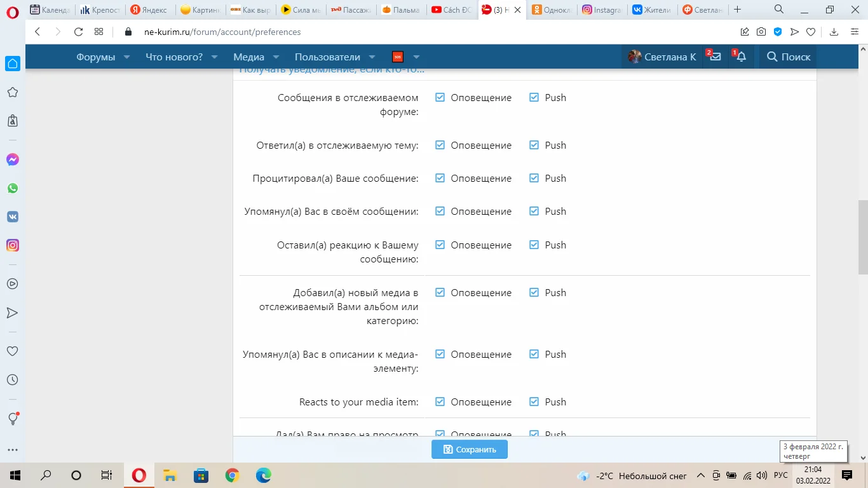Open sidebar setup three-dots menu
Screen dimensions: 868x488
13,450
